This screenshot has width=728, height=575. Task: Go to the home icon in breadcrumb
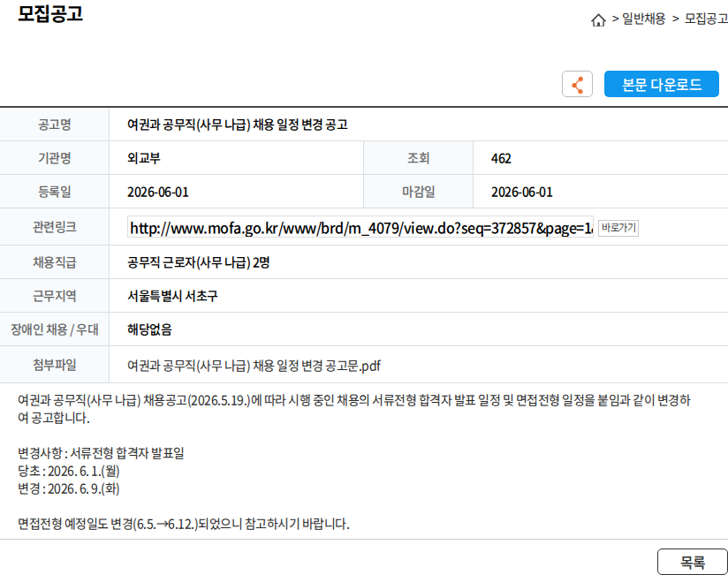click(x=598, y=19)
